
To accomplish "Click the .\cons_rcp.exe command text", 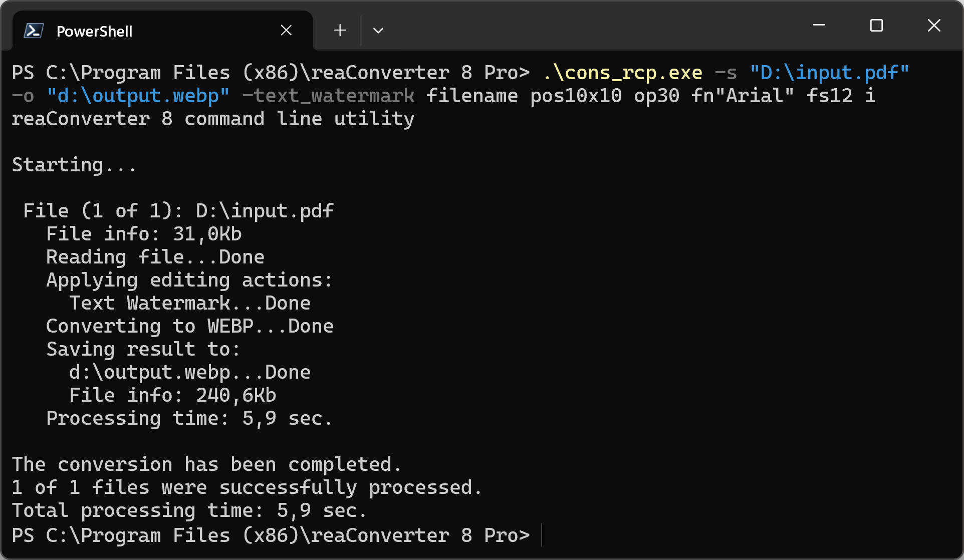I will tap(622, 73).
